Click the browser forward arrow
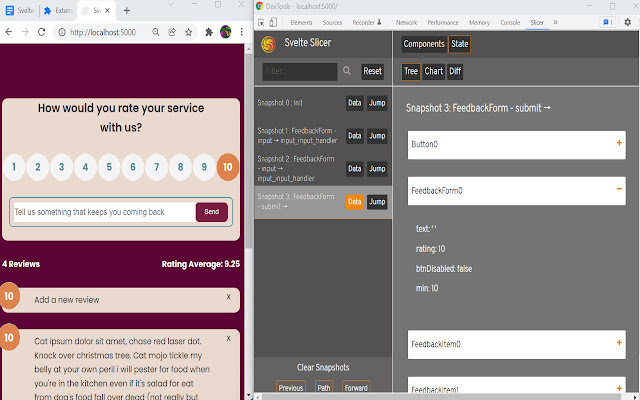 [x=25, y=32]
